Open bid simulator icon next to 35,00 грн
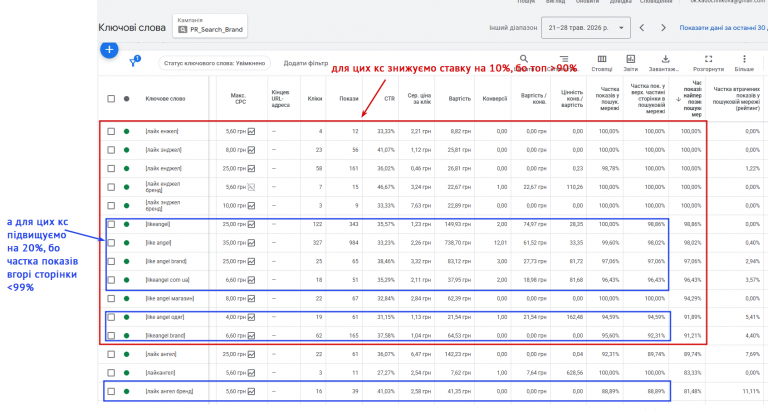768x410 pixels. coord(251,243)
